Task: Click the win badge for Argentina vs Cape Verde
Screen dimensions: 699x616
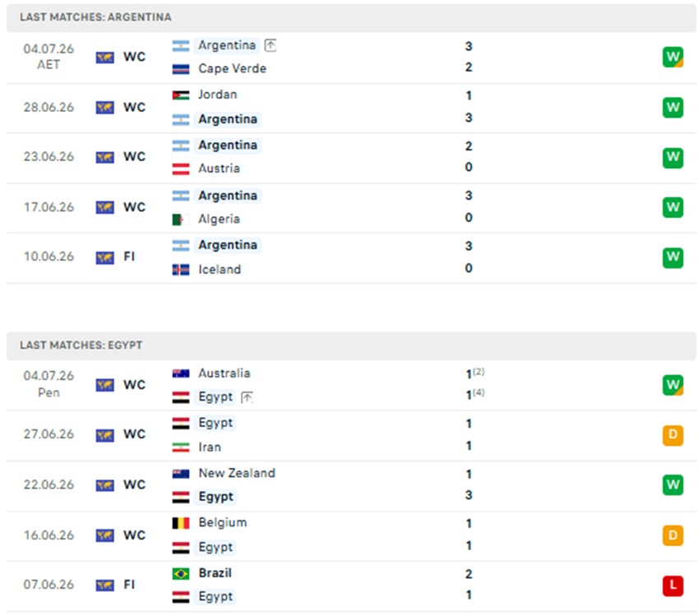Action: pyautogui.click(x=673, y=57)
